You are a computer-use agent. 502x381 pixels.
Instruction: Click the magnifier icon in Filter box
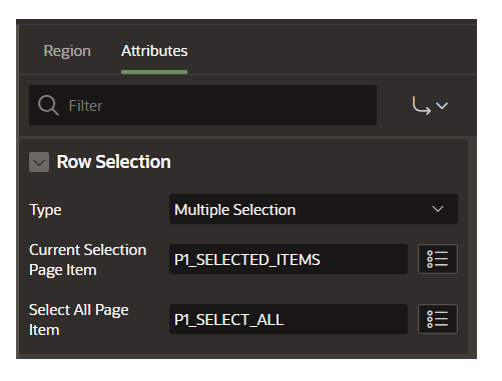click(x=48, y=105)
